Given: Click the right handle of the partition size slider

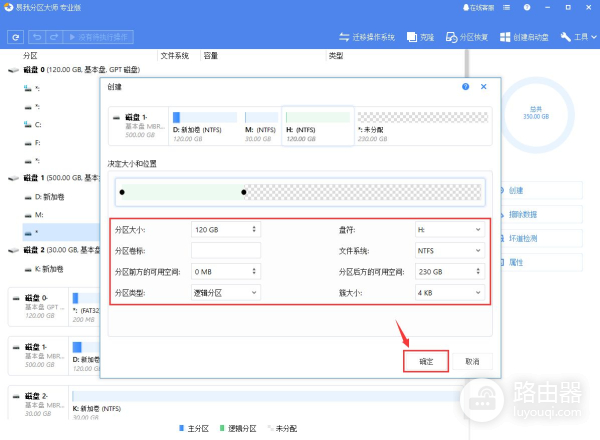Looking at the screenshot, I should pos(244,192).
